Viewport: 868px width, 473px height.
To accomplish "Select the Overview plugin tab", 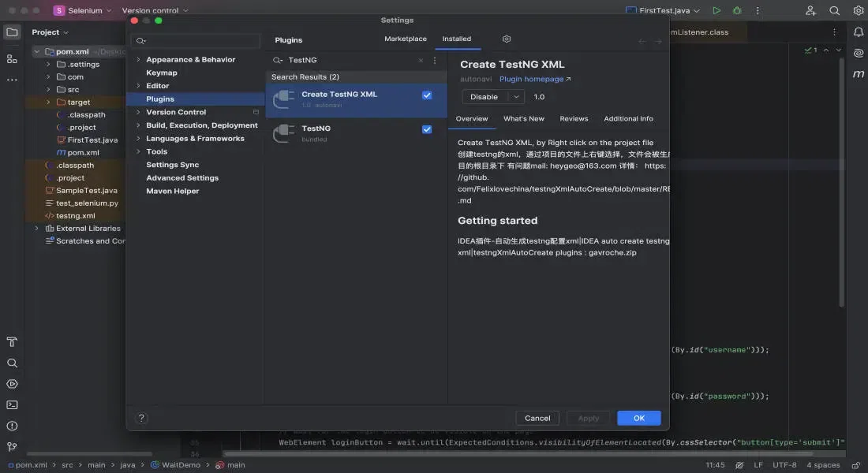I will pyautogui.click(x=472, y=119).
